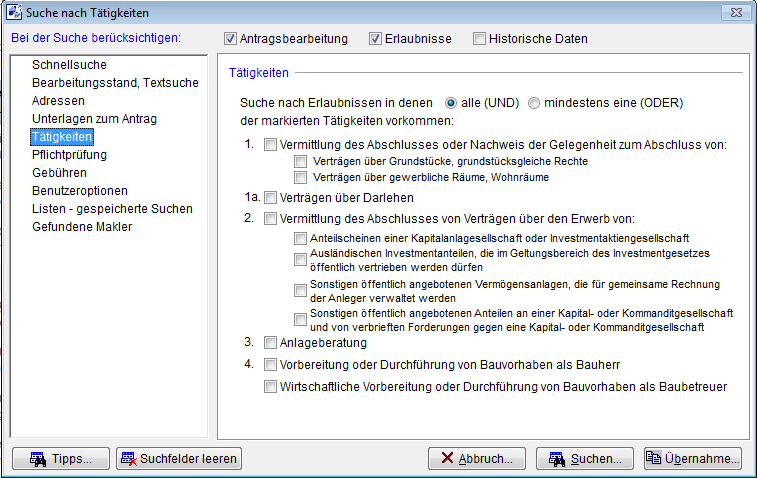Click the Tipps button with binoculars icon
Image resolution: width=757 pixels, height=478 pixels.
[60, 459]
